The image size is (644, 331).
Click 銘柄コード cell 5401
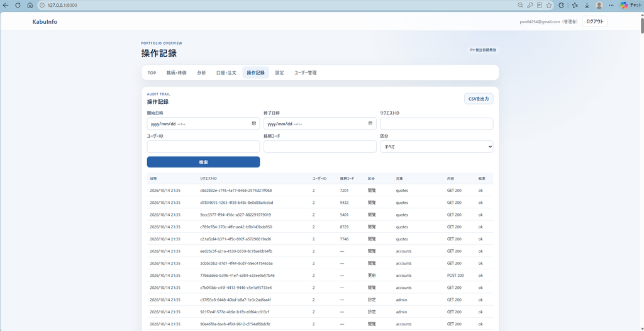point(344,215)
